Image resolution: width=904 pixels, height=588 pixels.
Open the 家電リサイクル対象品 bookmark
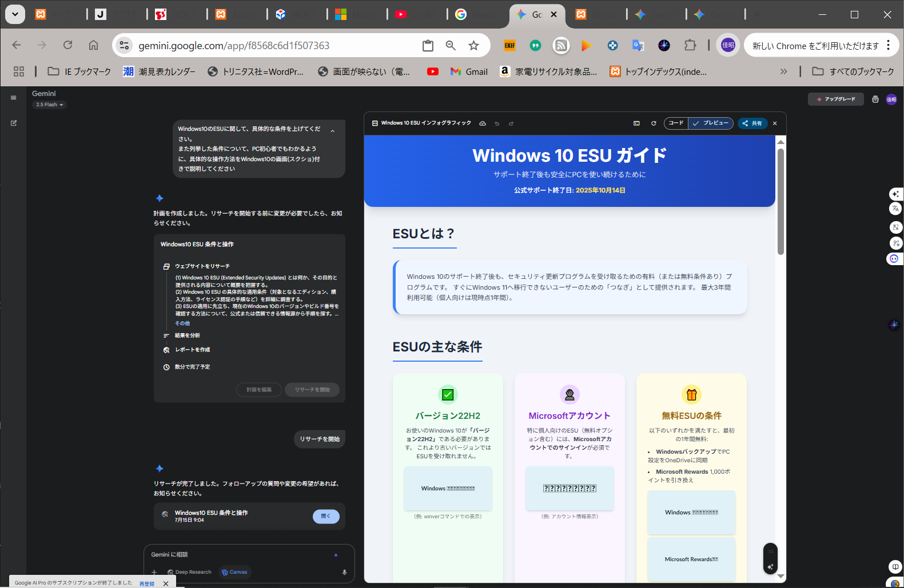pos(548,71)
